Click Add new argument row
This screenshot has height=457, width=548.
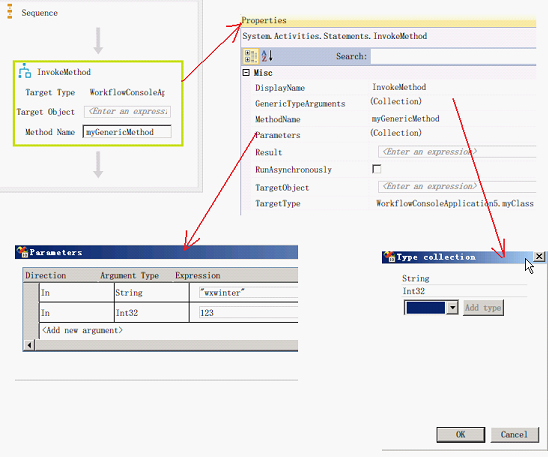pos(82,330)
